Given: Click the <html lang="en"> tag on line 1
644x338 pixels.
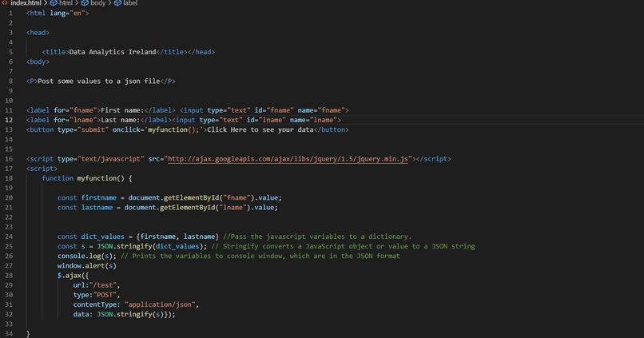Looking at the screenshot, I should point(58,13).
